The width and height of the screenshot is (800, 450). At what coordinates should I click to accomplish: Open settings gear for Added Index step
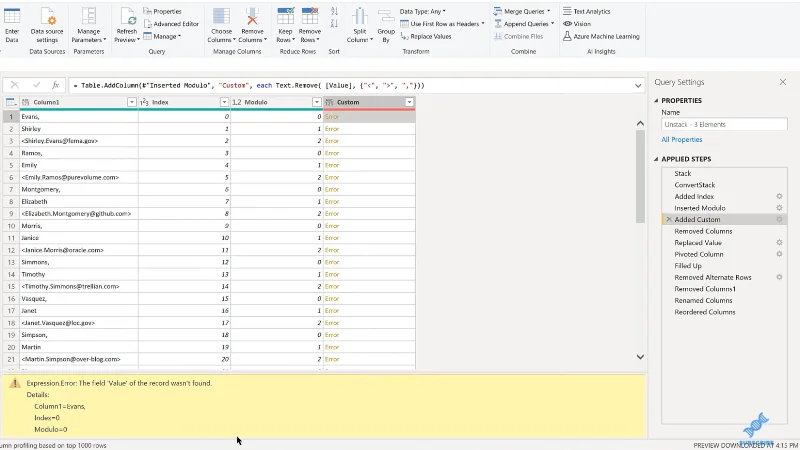pos(779,196)
